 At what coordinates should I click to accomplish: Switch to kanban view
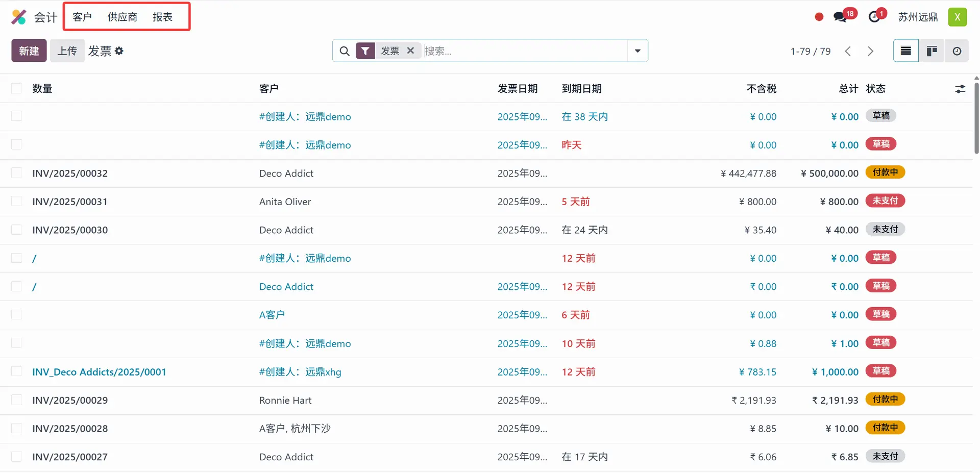(x=932, y=51)
